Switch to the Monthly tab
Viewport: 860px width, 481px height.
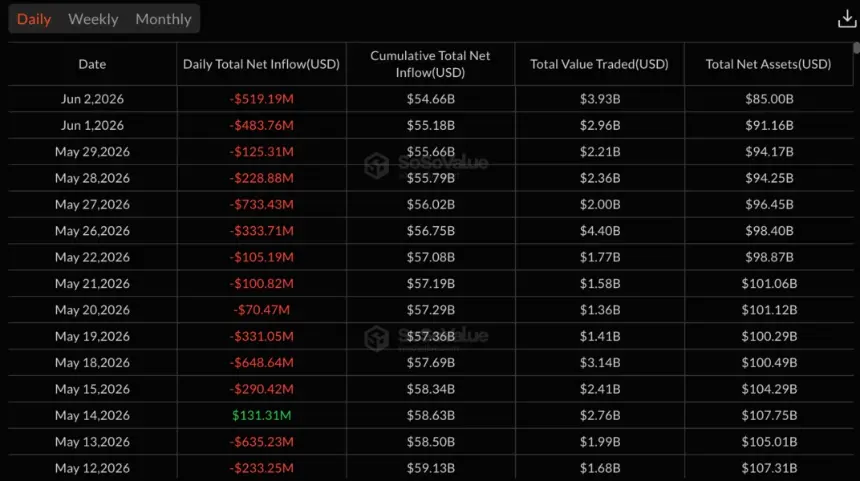(163, 19)
